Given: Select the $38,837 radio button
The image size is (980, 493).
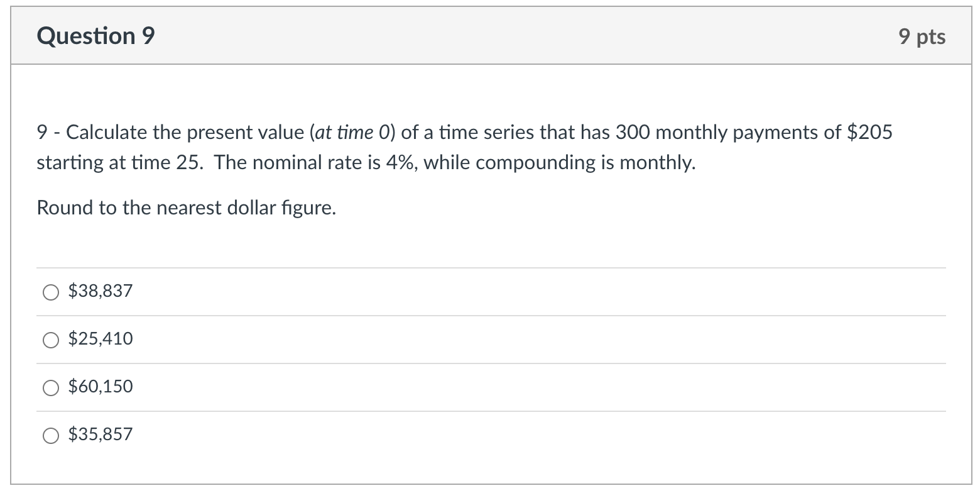Looking at the screenshot, I should tap(50, 291).
